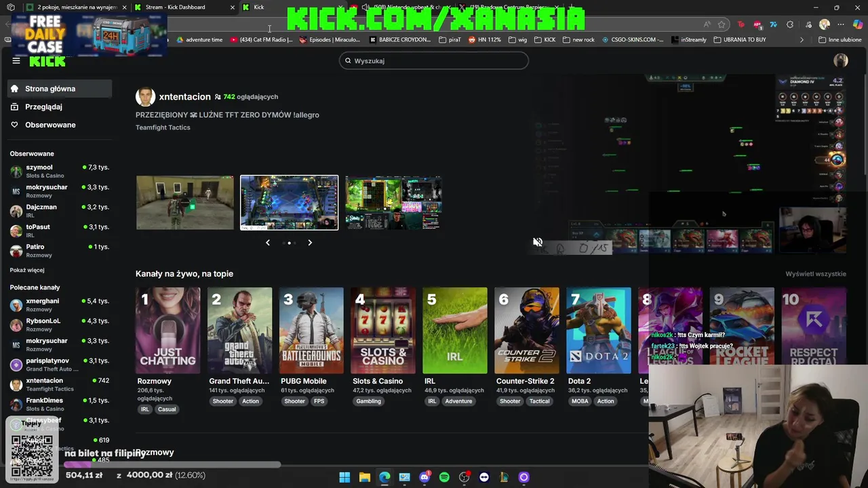Open Spotify from the taskbar
The width and height of the screenshot is (868, 488).
coord(444,477)
